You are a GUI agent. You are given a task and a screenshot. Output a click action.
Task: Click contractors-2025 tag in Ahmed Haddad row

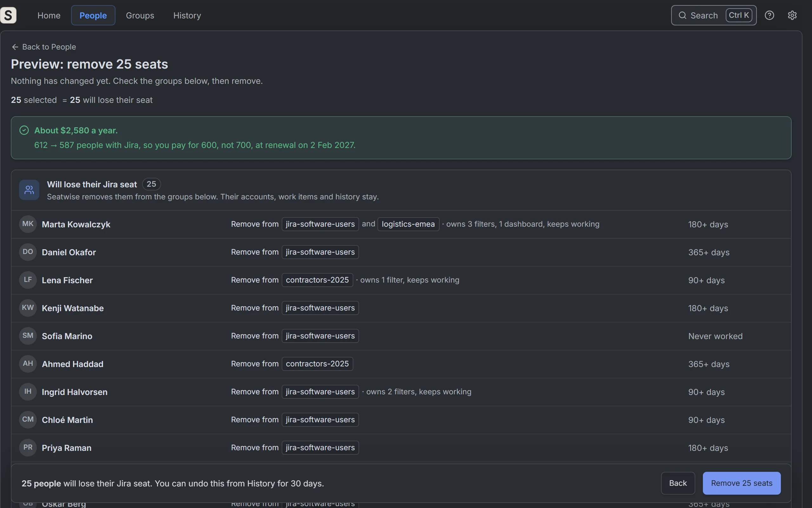tap(317, 364)
